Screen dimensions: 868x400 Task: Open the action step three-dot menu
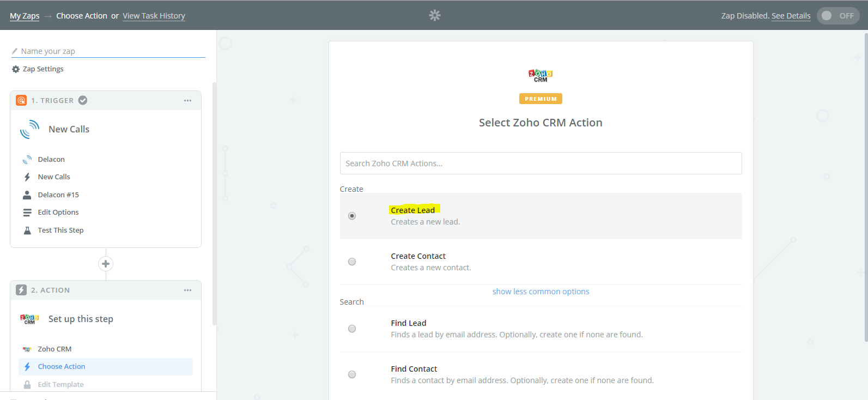(x=187, y=290)
